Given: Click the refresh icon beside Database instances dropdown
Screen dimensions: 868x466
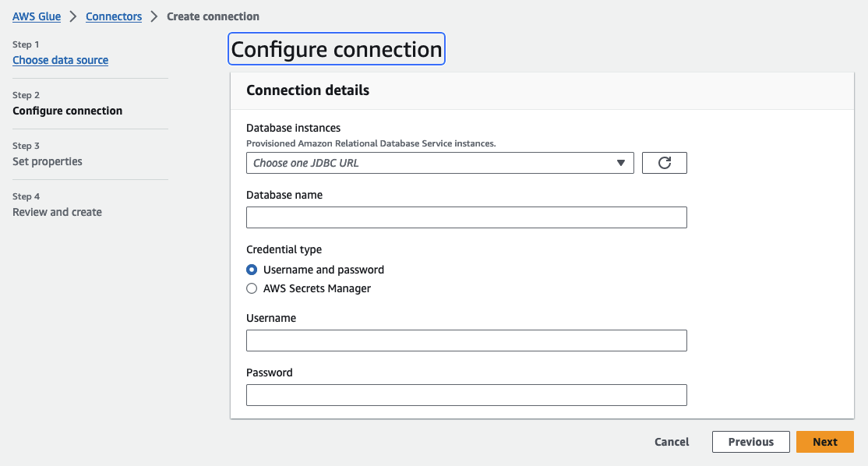Looking at the screenshot, I should (x=664, y=162).
